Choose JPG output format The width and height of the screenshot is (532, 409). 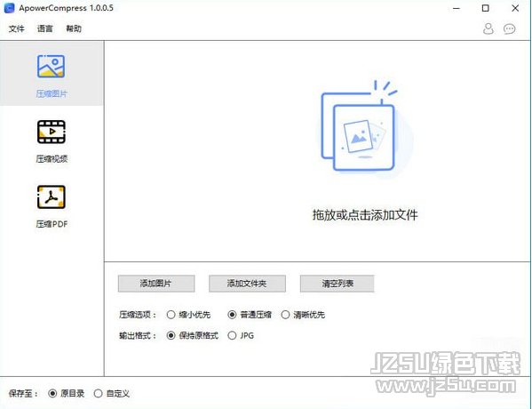[x=241, y=335]
